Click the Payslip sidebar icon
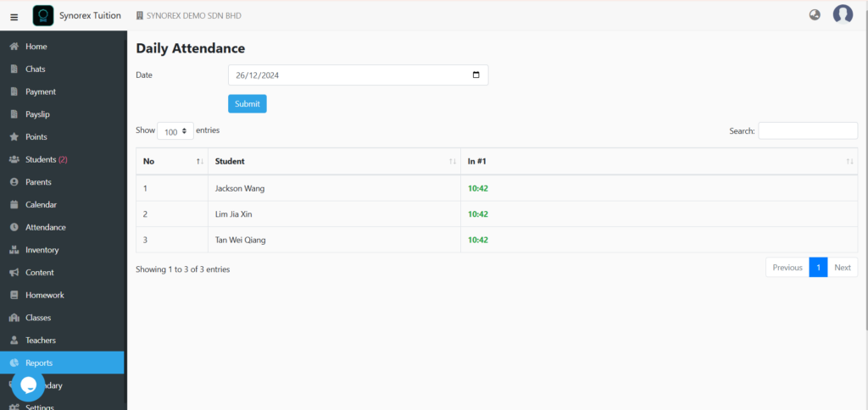Screen dimensions: 868x410 click(x=14, y=114)
